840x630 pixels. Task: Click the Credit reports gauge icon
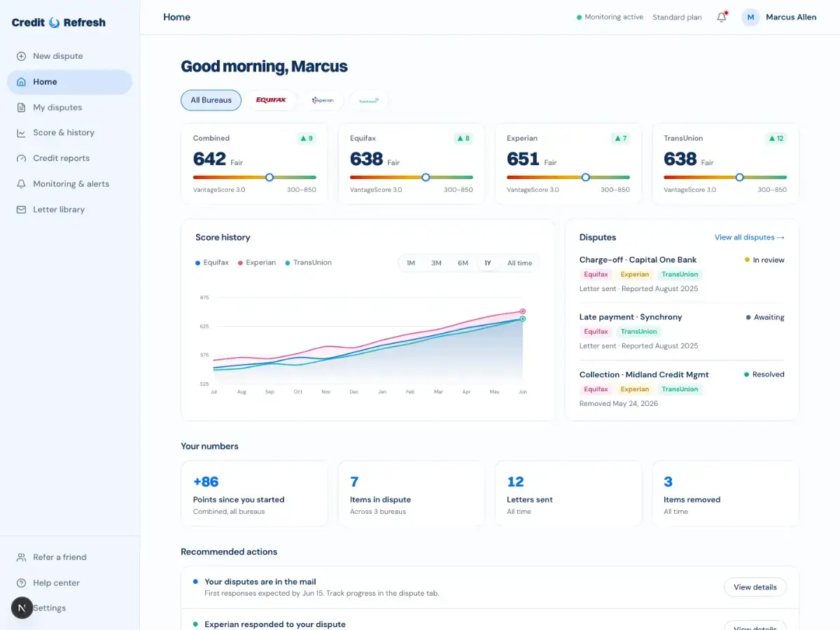pyautogui.click(x=21, y=158)
